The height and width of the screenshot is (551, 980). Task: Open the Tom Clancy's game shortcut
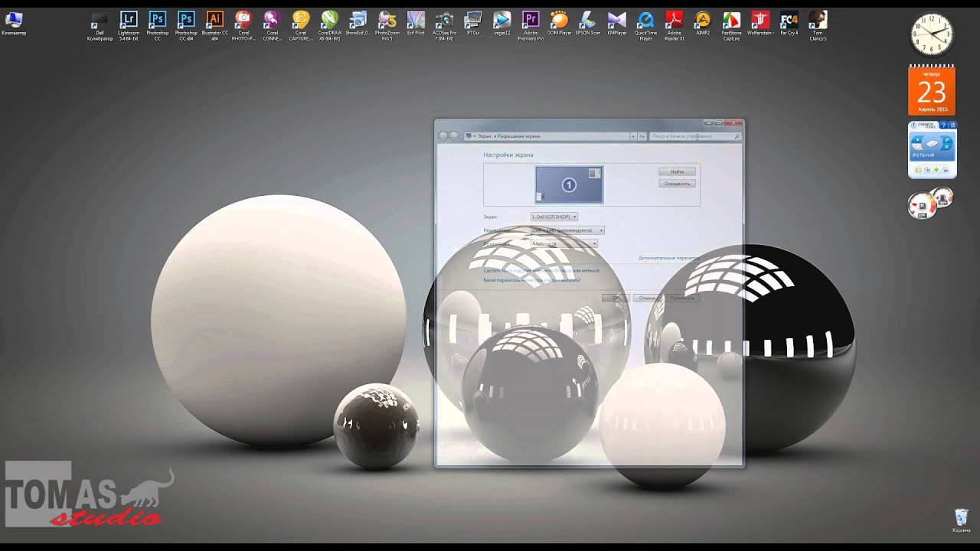[x=818, y=26]
